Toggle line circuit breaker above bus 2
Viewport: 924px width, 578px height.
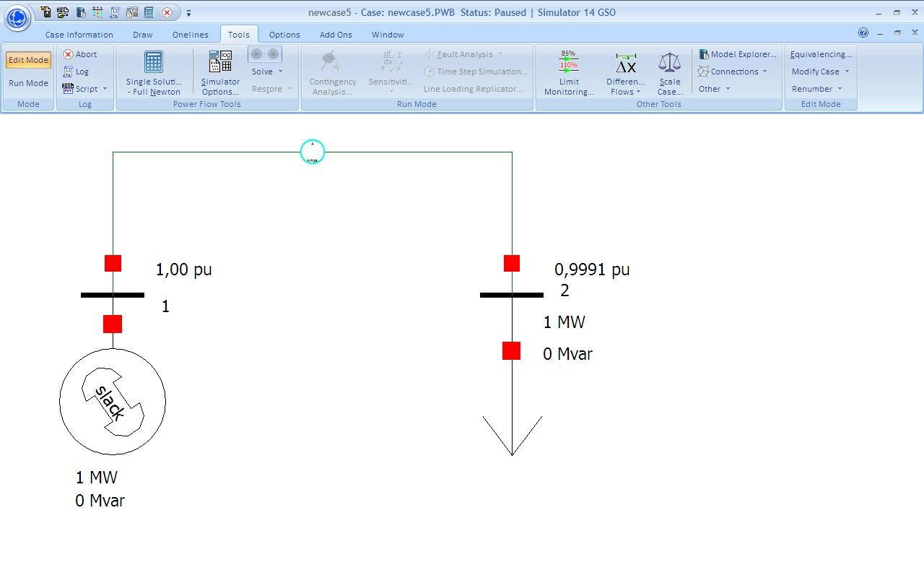coord(512,263)
